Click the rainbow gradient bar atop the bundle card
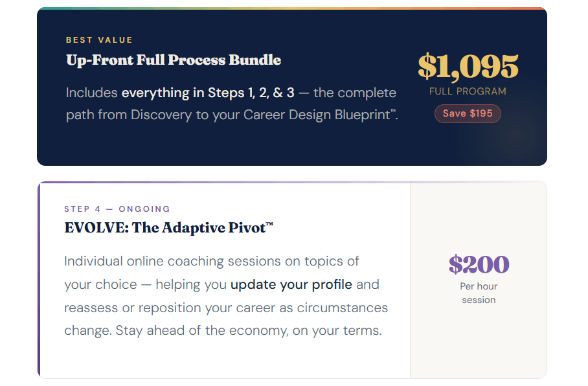 coord(291,8)
